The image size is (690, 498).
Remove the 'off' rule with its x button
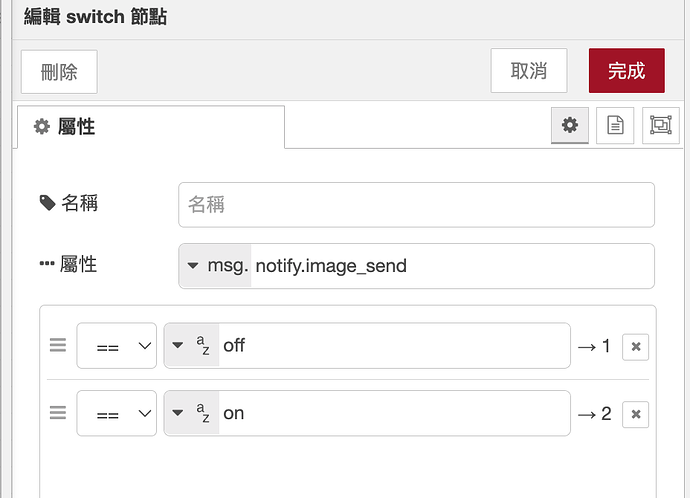[x=636, y=346]
